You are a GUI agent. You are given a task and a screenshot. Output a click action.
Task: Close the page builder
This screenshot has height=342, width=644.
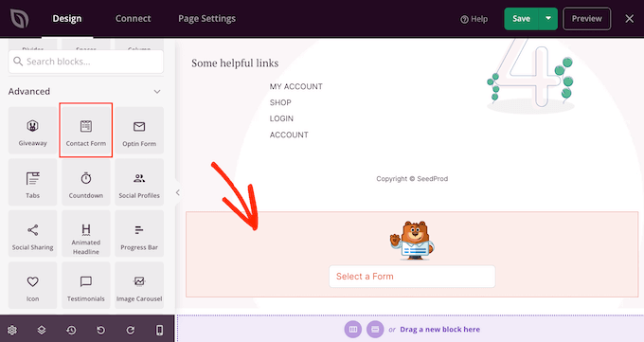(629, 19)
